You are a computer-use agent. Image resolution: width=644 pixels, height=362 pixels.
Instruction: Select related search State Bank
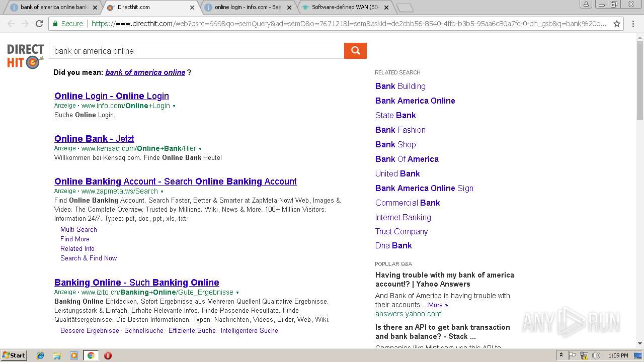395,115
